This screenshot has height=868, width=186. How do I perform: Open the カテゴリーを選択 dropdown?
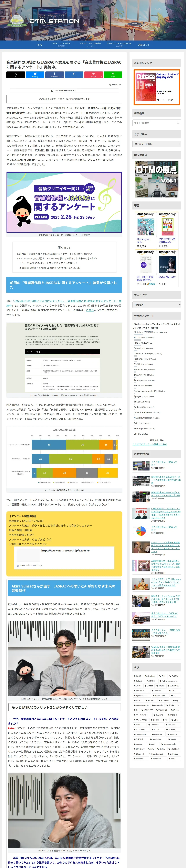point(157,144)
